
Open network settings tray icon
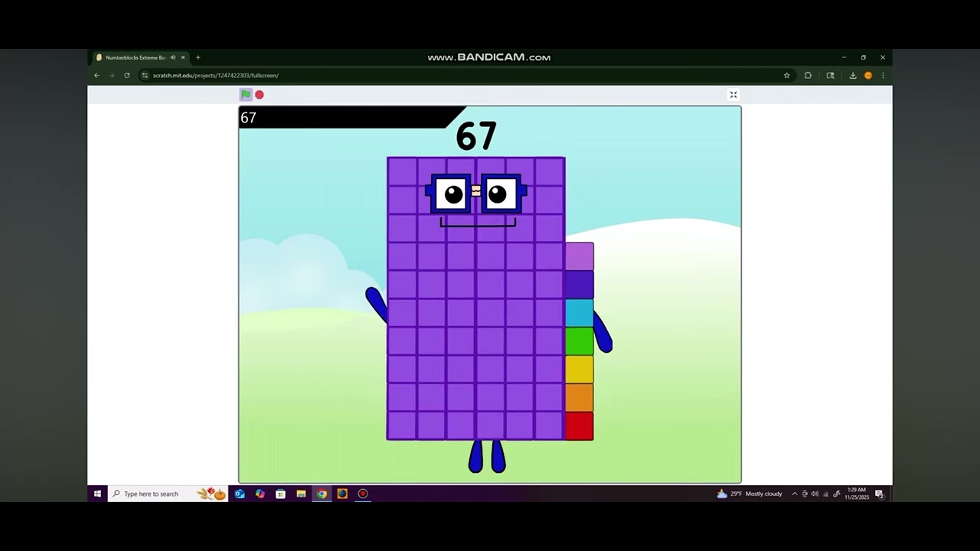(x=825, y=494)
